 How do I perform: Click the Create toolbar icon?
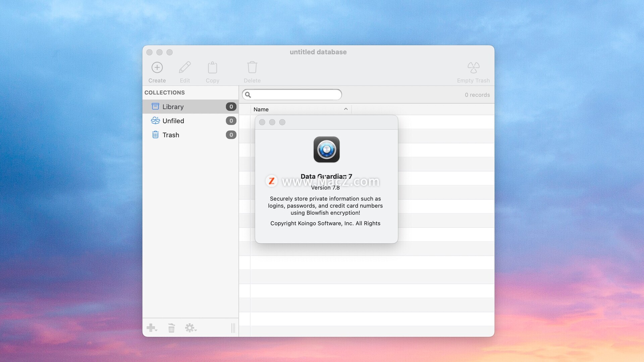click(157, 68)
